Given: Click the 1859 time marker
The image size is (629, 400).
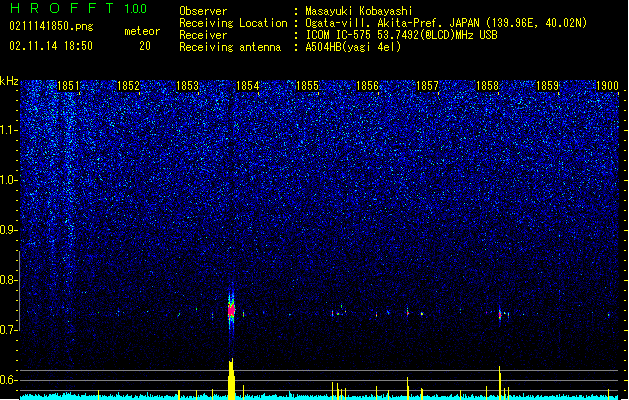Looking at the screenshot, I should coord(547,86).
